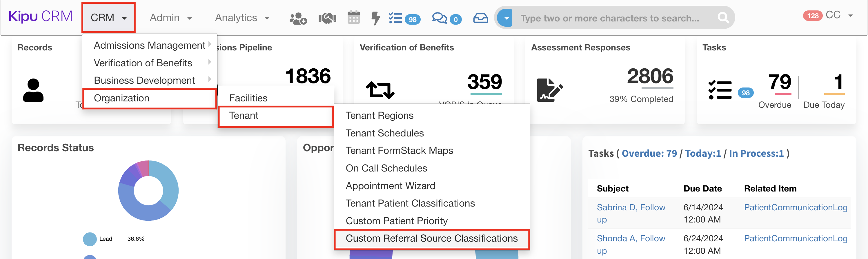Choose Tenant Regions from submenu
The height and width of the screenshot is (259, 868).
click(379, 116)
